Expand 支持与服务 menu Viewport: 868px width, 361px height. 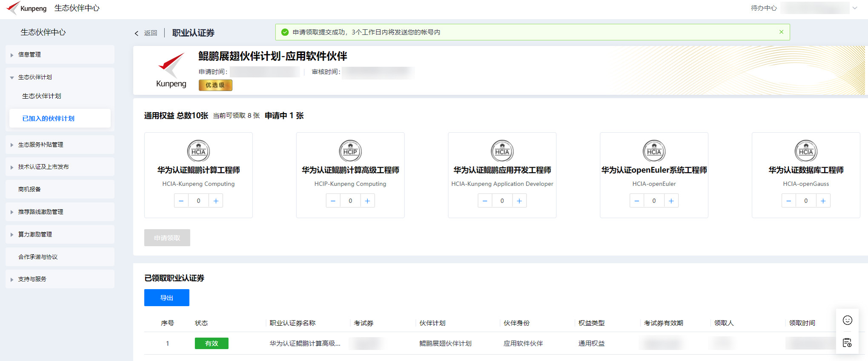60,279
